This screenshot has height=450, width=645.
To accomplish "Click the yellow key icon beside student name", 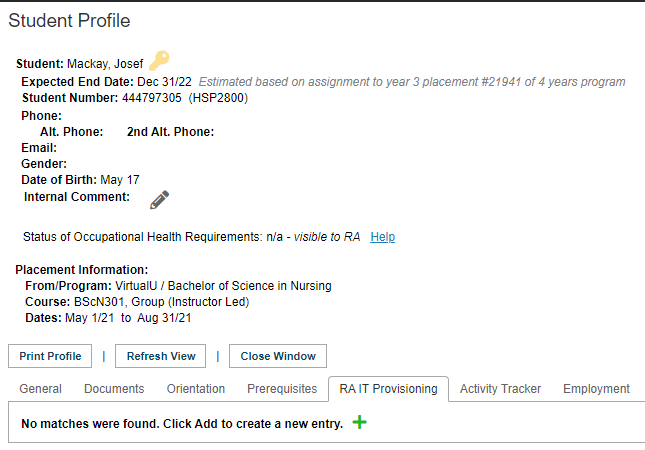I will [159, 60].
